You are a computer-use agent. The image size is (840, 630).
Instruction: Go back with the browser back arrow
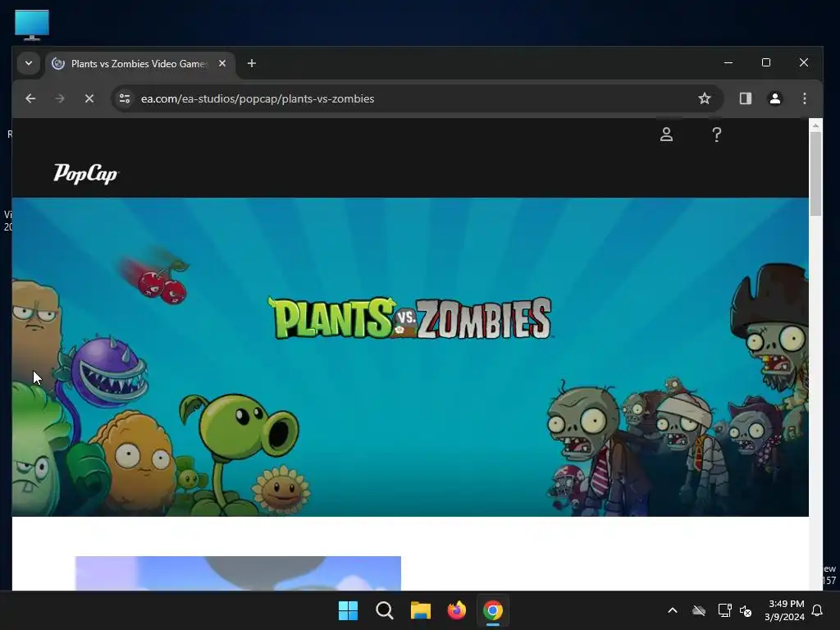[30, 98]
